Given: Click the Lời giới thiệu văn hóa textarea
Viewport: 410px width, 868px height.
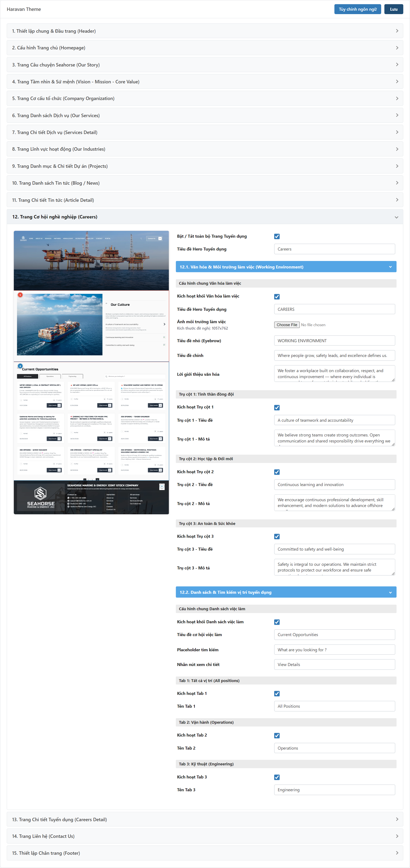Looking at the screenshot, I should pyautogui.click(x=334, y=374).
